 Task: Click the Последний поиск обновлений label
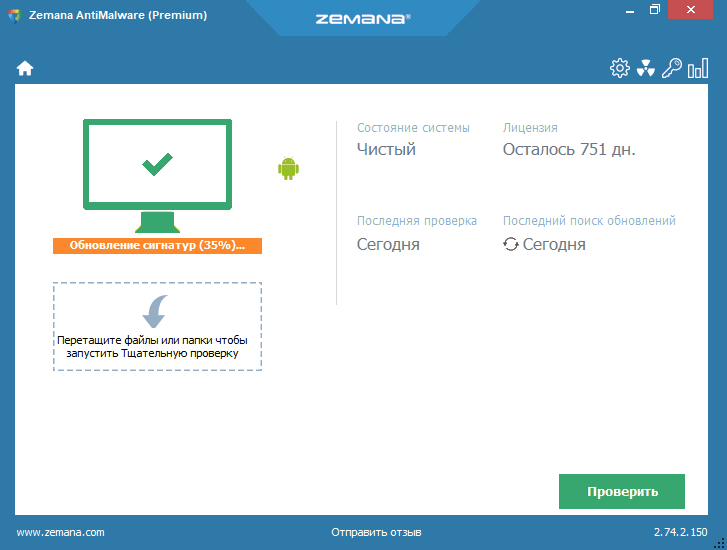pyautogui.click(x=589, y=221)
